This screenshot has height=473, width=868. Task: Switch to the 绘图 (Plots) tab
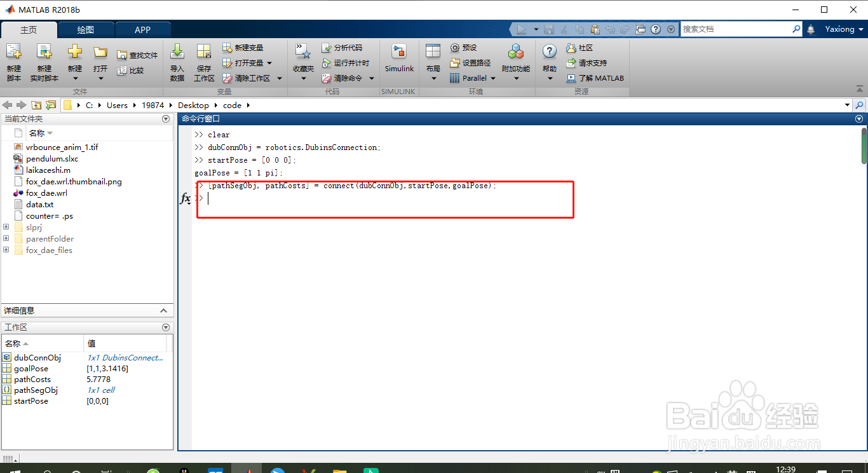pos(86,30)
